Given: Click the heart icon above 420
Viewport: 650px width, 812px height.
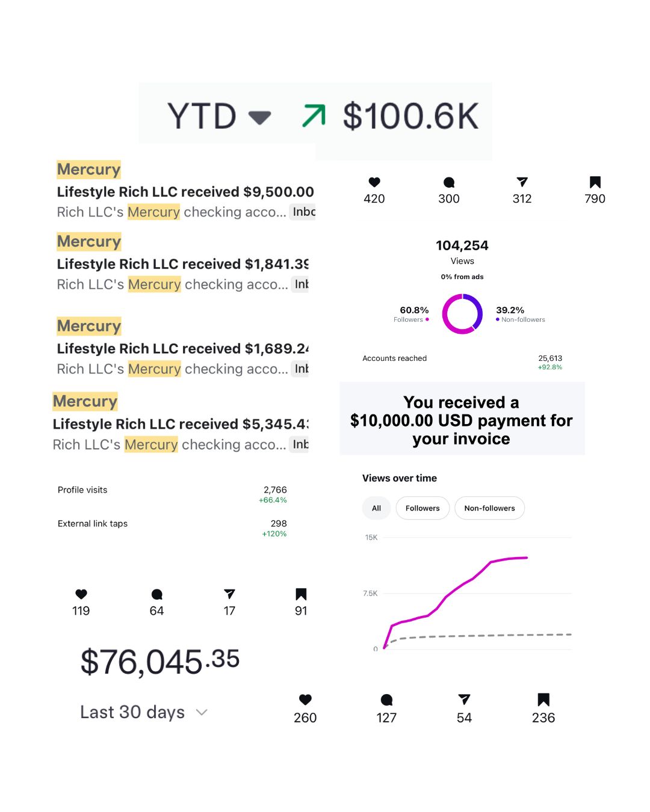Looking at the screenshot, I should [x=374, y=182].
